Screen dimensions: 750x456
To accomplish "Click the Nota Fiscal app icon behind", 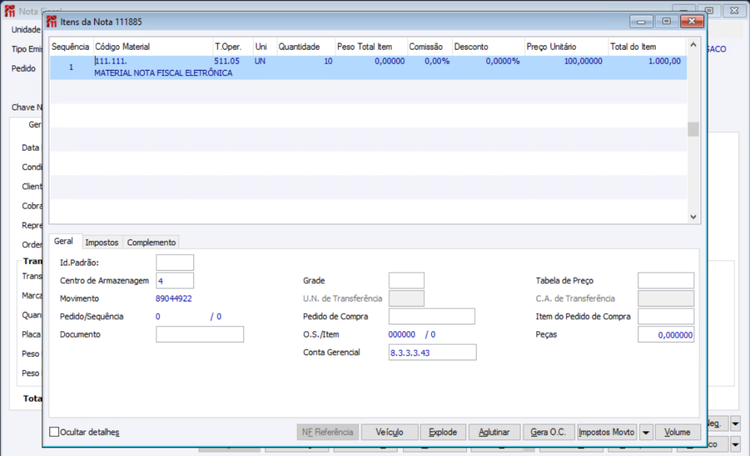I will (x=10, y=11).
